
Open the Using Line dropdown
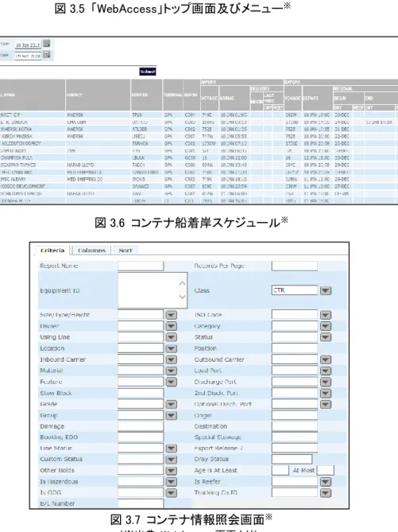(x=172, y=337)
